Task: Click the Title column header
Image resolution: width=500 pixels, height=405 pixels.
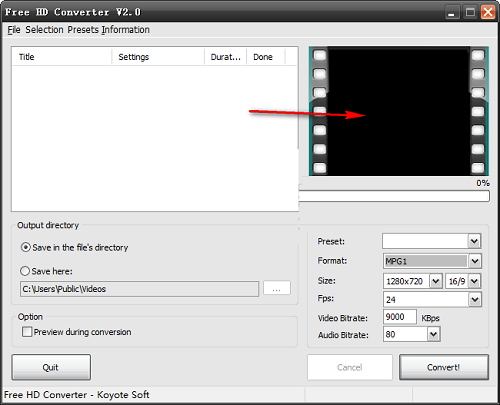Action: (x=62, y=57)
